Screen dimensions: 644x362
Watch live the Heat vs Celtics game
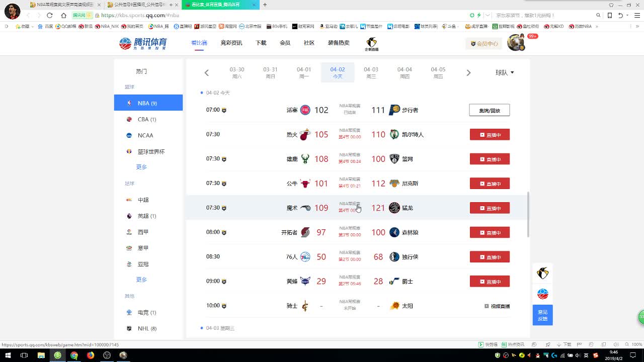(x=489, y=135)
